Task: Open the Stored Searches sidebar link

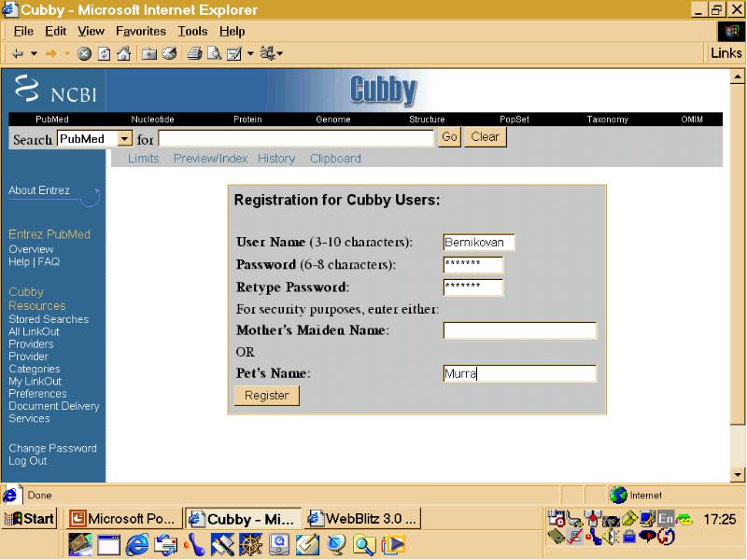Action: coord(49,319)
